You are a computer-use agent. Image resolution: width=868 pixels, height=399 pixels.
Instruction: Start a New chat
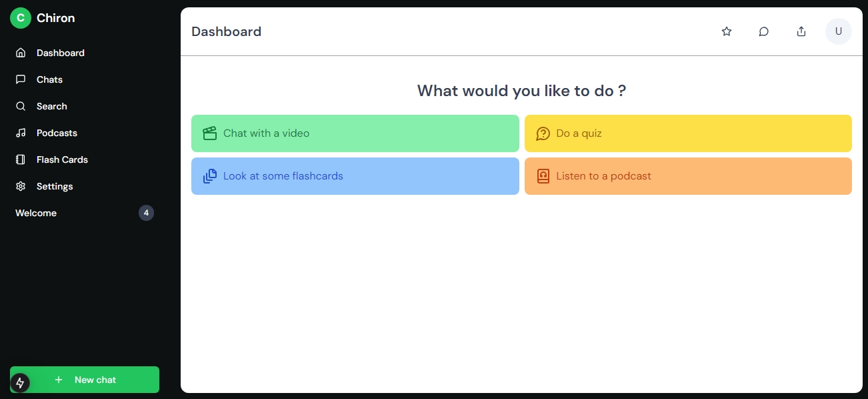pyautogui.click(x=95, y=380)
